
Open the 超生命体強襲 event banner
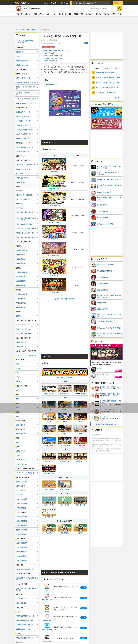(54, 215)
